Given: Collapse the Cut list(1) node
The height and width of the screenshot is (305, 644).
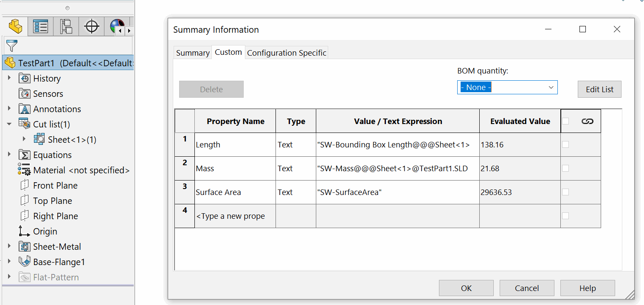Looking at the screenshot, I should click(x=9, y=124).
